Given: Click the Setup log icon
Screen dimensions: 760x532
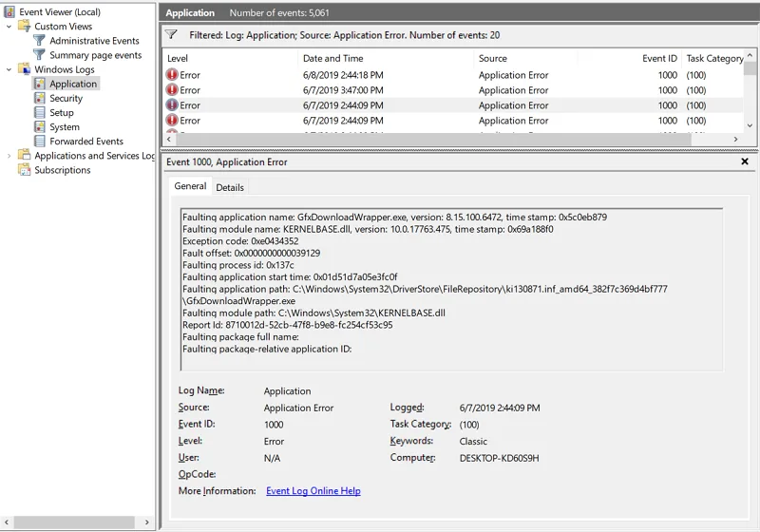Looking at the screenshot, I should point(40,112).
